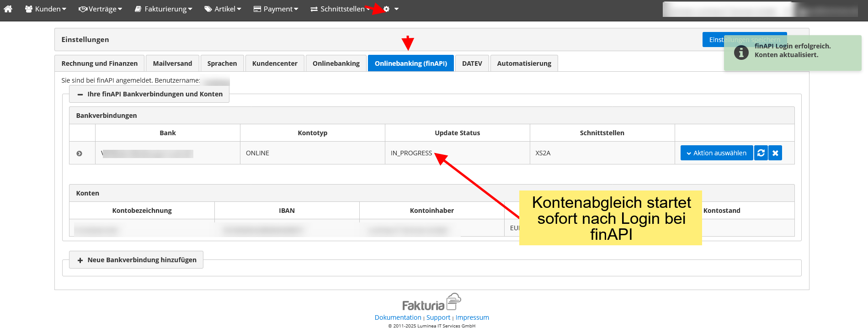Switch to the Mailversand tab
Screen dimensions: 868x333
[x=172, y=63]
